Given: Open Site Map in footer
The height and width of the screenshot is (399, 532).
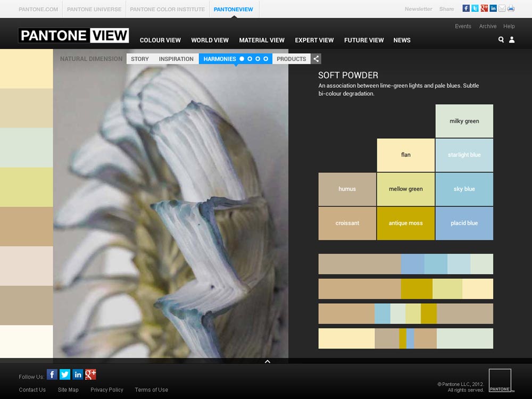Looking at the screenshot, I should pos(68,390).
